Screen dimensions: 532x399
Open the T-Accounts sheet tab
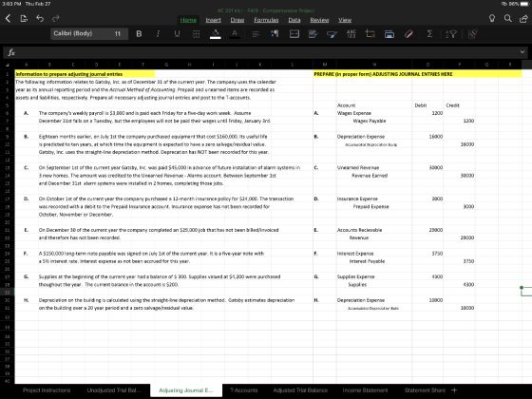[x=243, y=390]
